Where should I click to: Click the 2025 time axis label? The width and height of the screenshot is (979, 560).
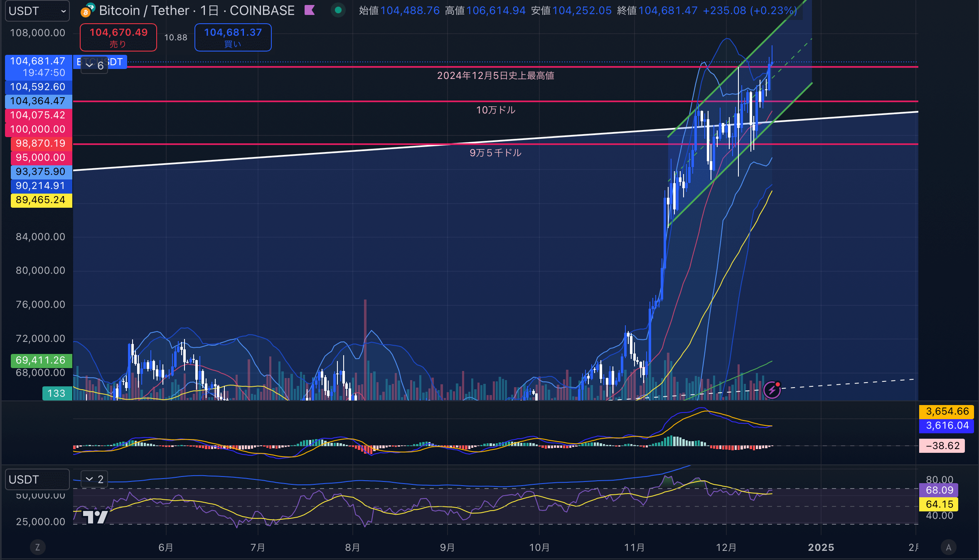tap(821, 547)
